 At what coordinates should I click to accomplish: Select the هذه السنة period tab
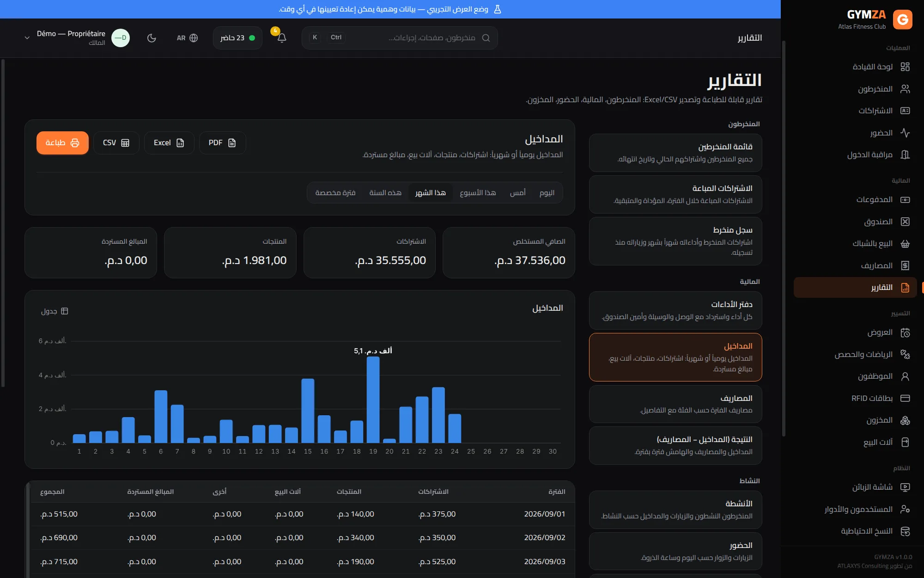(x=385, y=193)
